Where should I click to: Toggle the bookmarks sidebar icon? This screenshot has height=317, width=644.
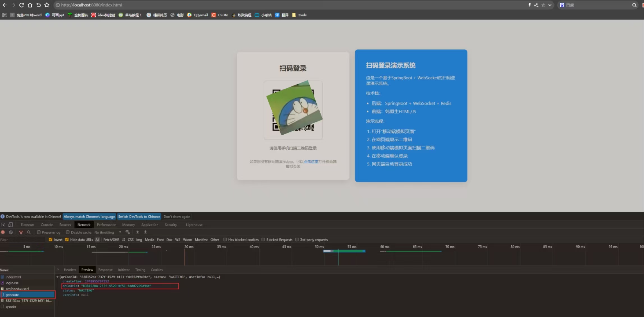pyautogui.click(x=5, y=15)
